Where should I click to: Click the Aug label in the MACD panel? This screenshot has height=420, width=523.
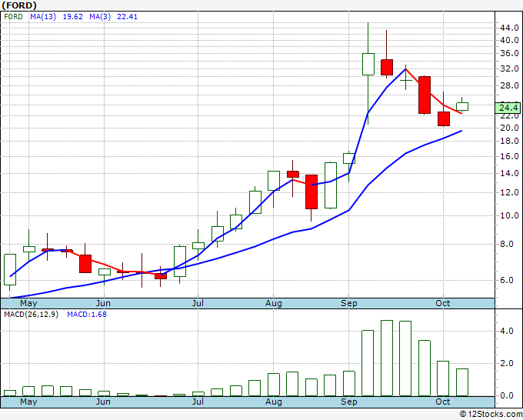click(x=273, y=402)
